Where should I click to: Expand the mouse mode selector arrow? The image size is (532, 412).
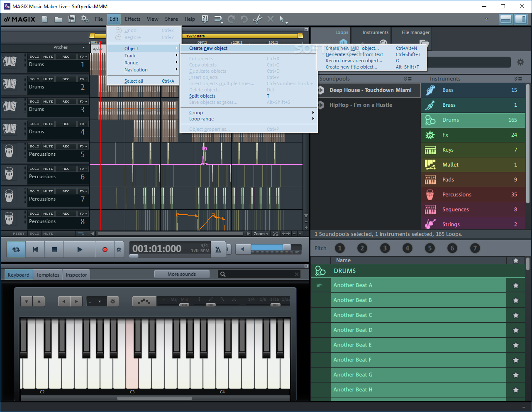click(286, 22)
